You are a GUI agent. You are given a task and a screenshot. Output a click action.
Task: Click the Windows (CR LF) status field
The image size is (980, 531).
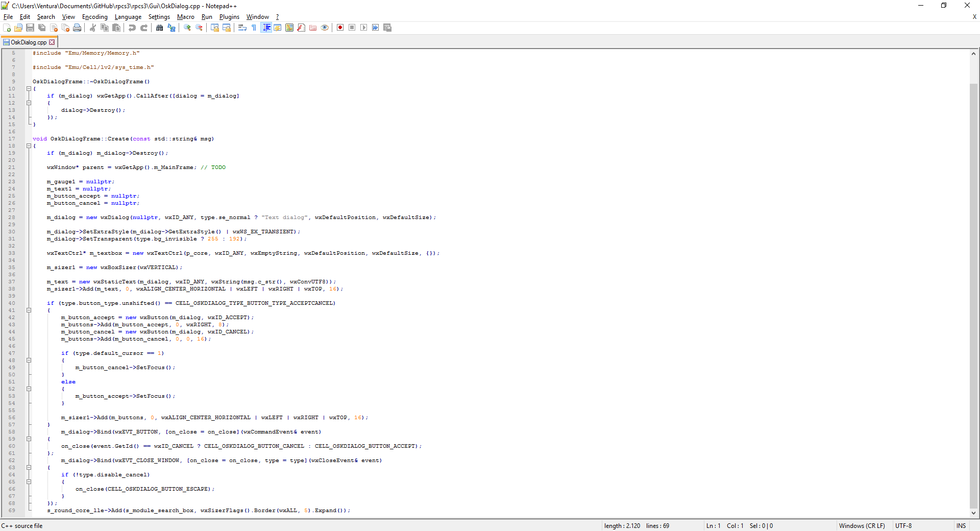862,526
